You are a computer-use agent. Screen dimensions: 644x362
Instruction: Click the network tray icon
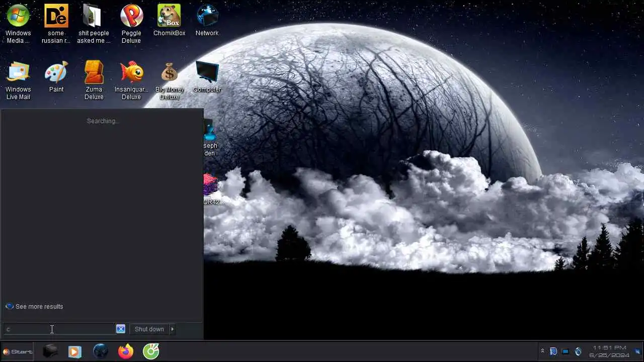(x=566, y=351)
